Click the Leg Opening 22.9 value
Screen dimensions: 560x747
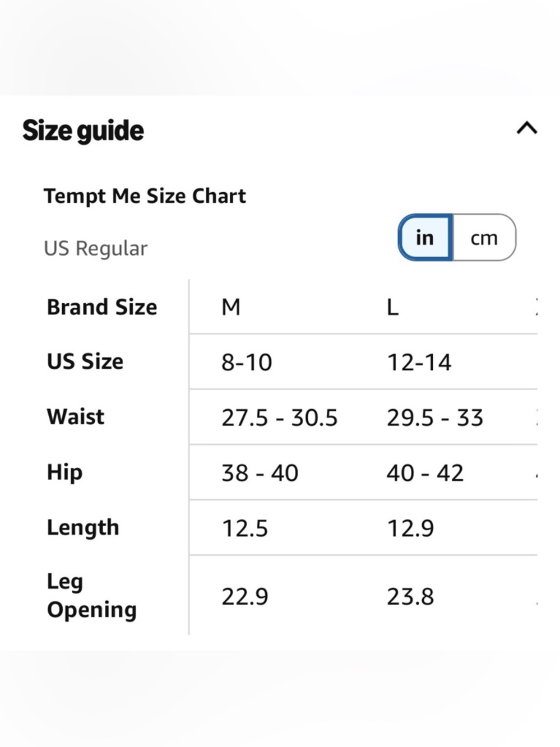click(x=245, y=596)
